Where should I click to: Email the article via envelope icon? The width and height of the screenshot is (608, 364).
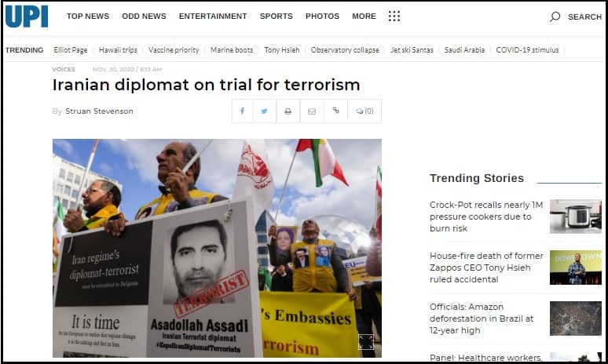click(x=312, y=111)
